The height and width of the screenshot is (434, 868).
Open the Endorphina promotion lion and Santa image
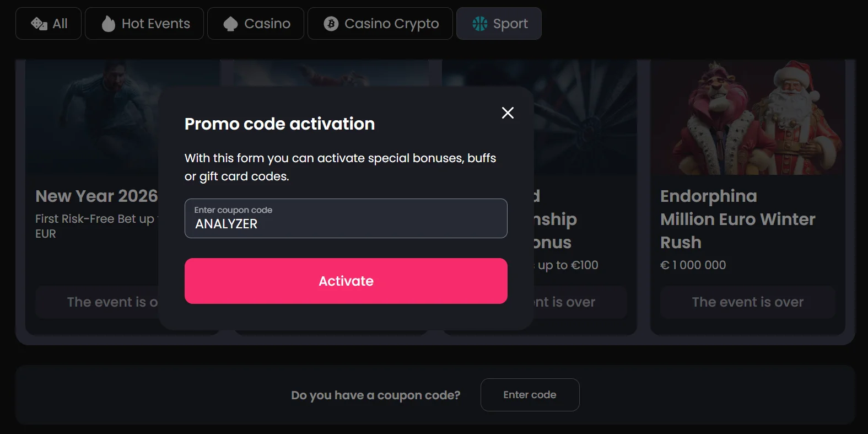coord(747,117)
